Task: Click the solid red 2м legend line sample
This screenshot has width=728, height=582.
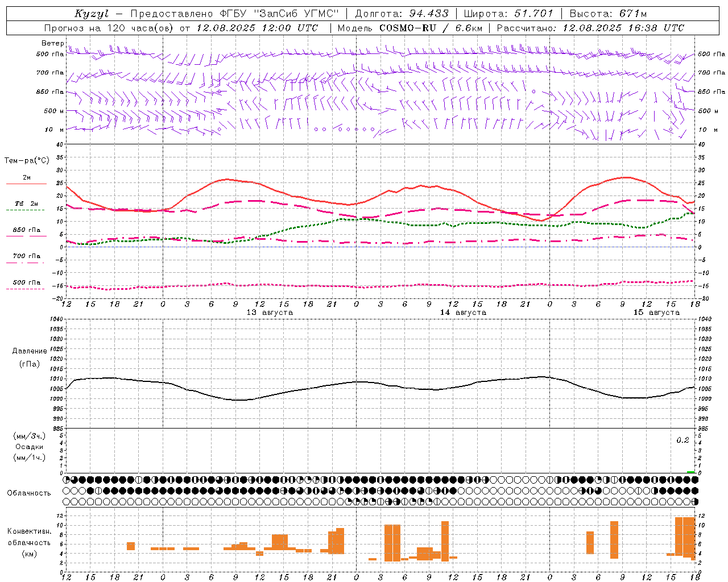Action: point(26,184)
